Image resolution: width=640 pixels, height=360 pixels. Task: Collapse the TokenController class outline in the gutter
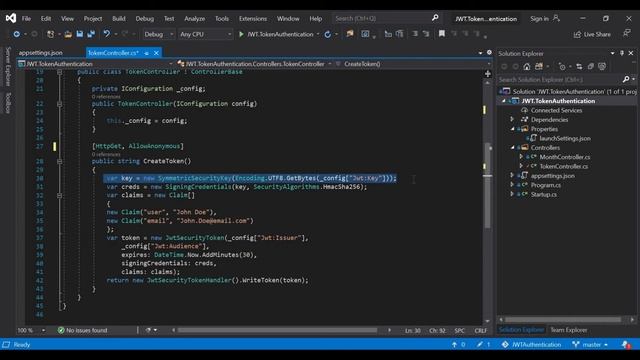pyautogui.click(x=60, y=72)
